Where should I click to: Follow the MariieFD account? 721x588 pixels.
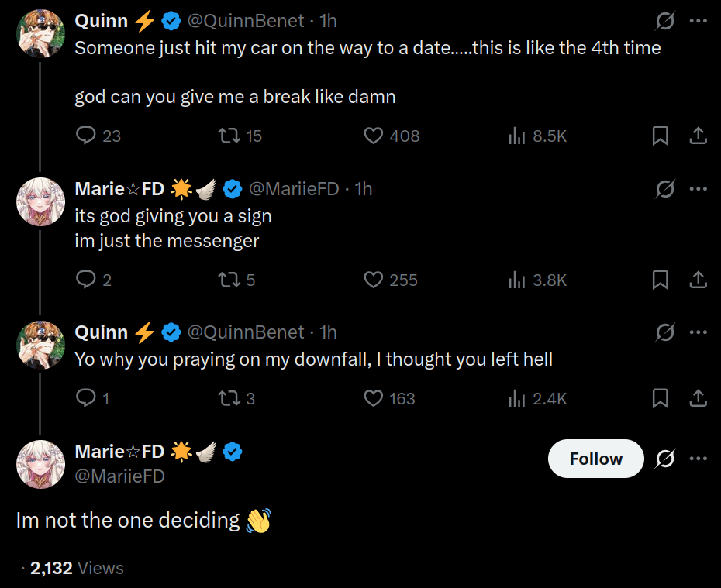point(595,459)
